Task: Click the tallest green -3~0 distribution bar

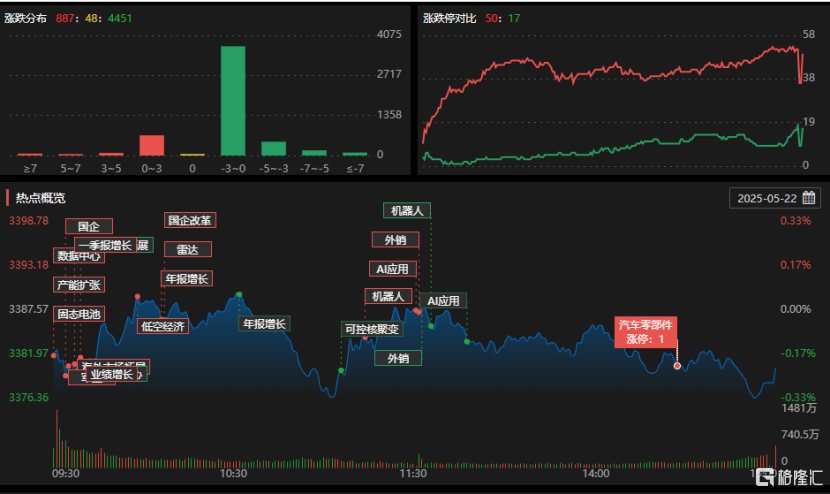Action: click(x=233, y=100)
